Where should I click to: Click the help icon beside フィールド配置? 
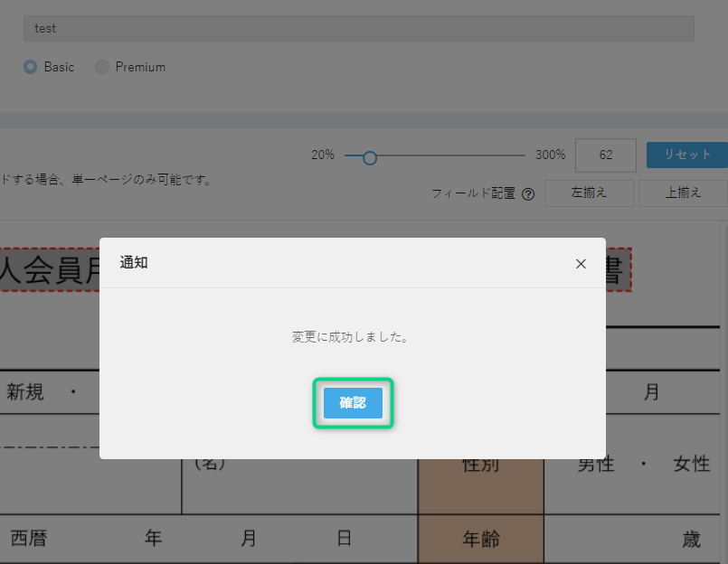coord(528,193)
